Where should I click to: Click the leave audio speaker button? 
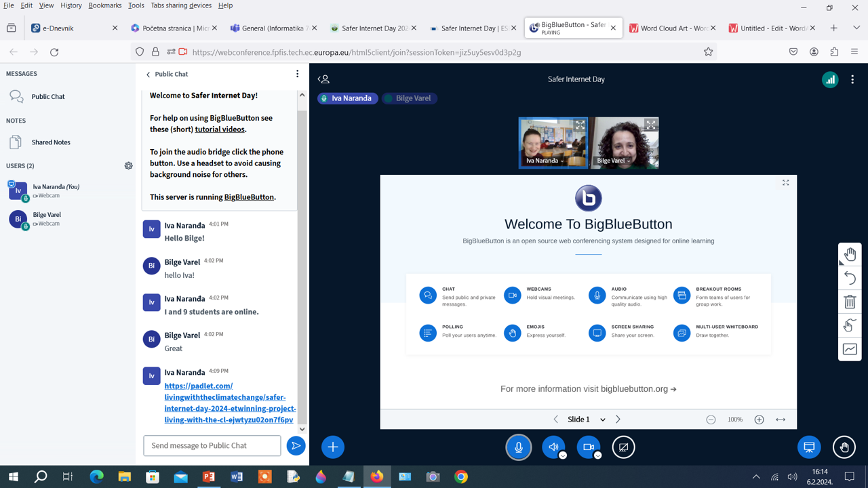tap(553, 447)
